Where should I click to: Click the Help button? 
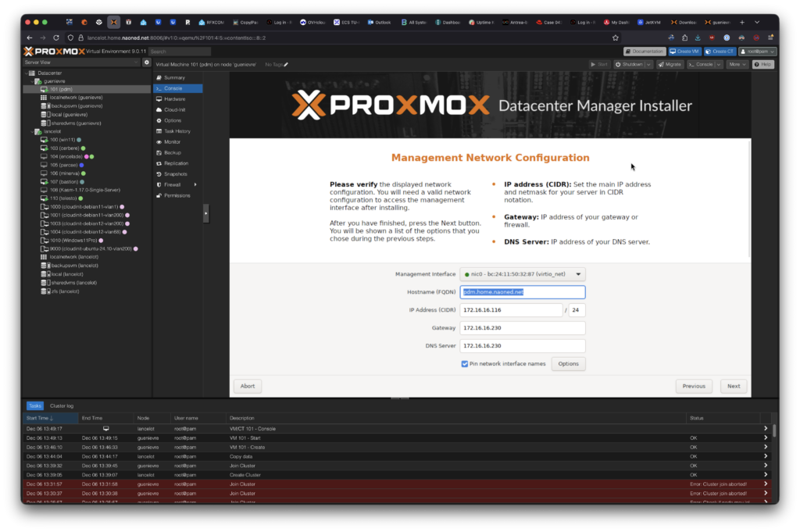coord(762,64)
